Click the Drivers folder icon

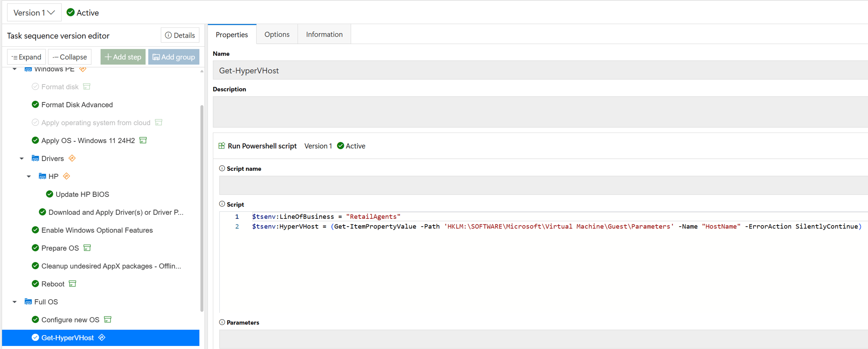35,158
